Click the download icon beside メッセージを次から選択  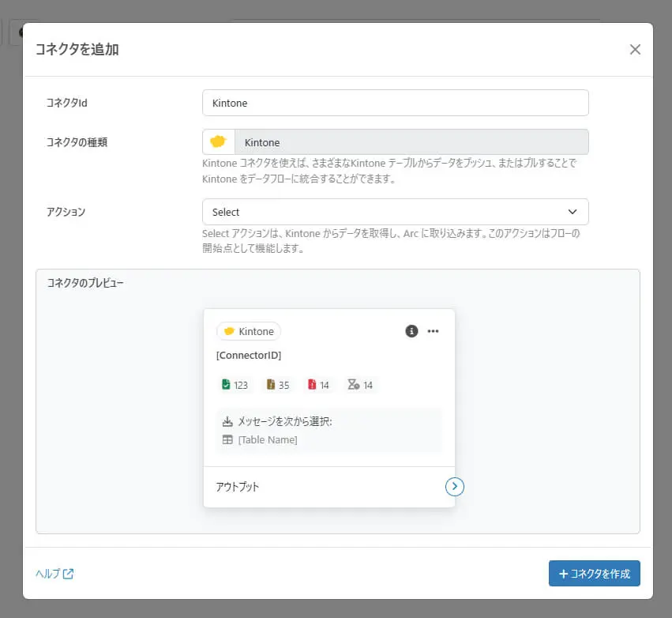[x=226, y=420]
